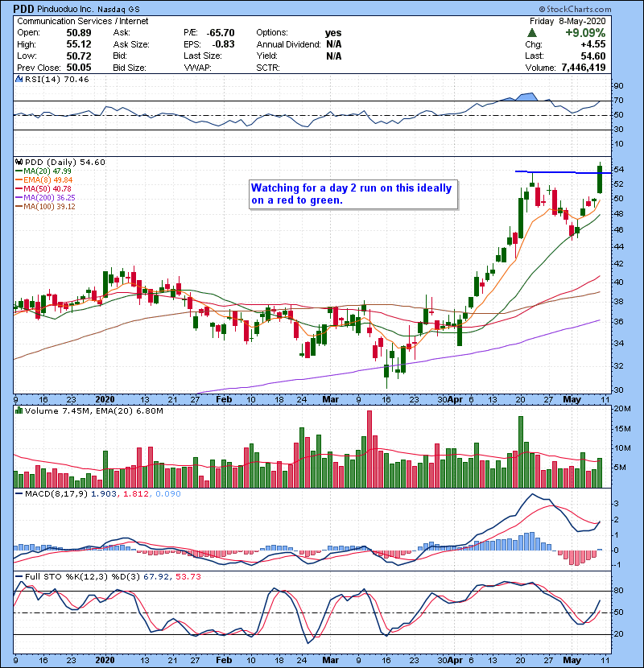Click the MACD signal value 1.812

(x=136, y=494)
